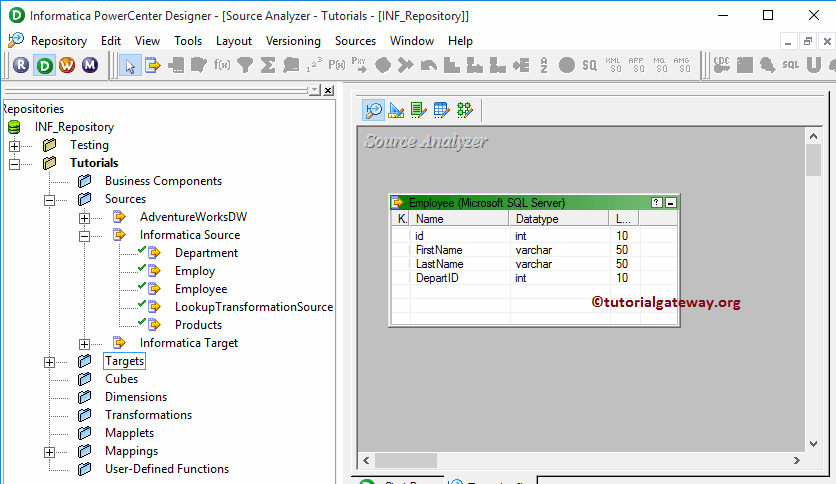Expand the Testing folder node
The width and height of the screenshot is (836, 484).
14,146
